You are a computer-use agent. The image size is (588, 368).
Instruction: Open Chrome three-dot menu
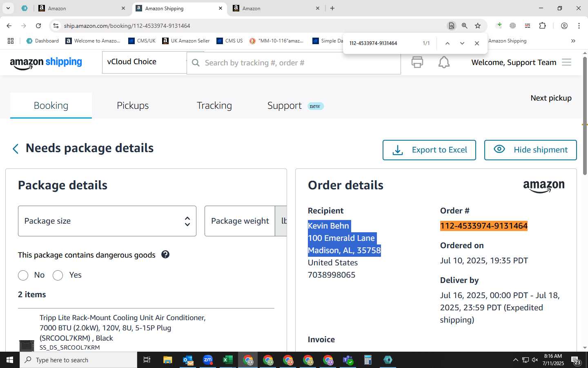click(579, 26)
